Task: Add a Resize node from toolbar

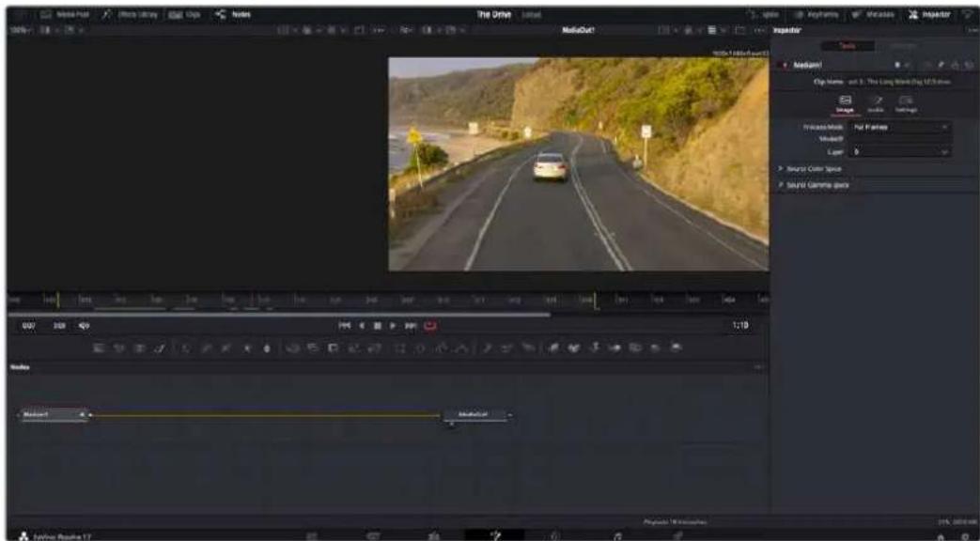Action: pyautogui.click(x=355, y=348)
